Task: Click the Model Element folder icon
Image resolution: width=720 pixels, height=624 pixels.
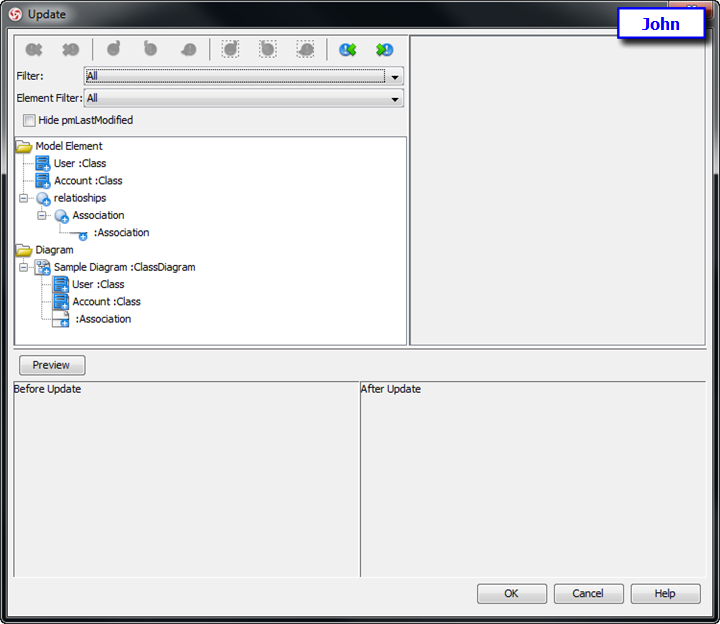Action: [x=24, y=146]
